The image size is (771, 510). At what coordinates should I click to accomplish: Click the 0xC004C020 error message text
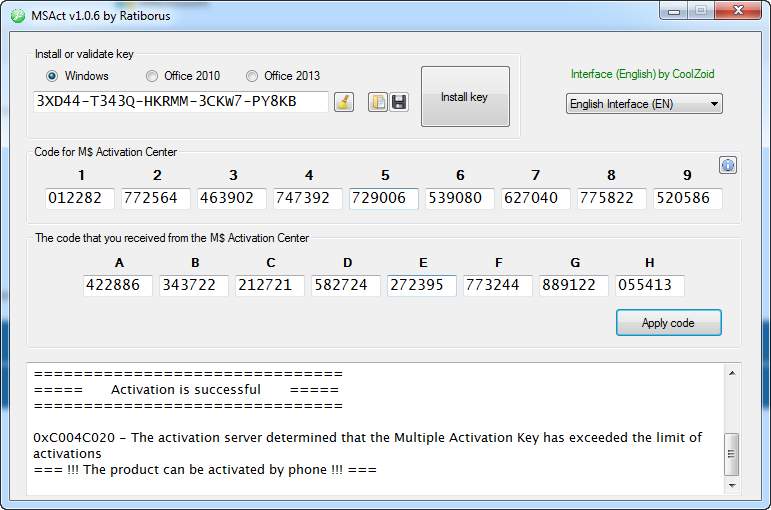[x=368, y=445]
